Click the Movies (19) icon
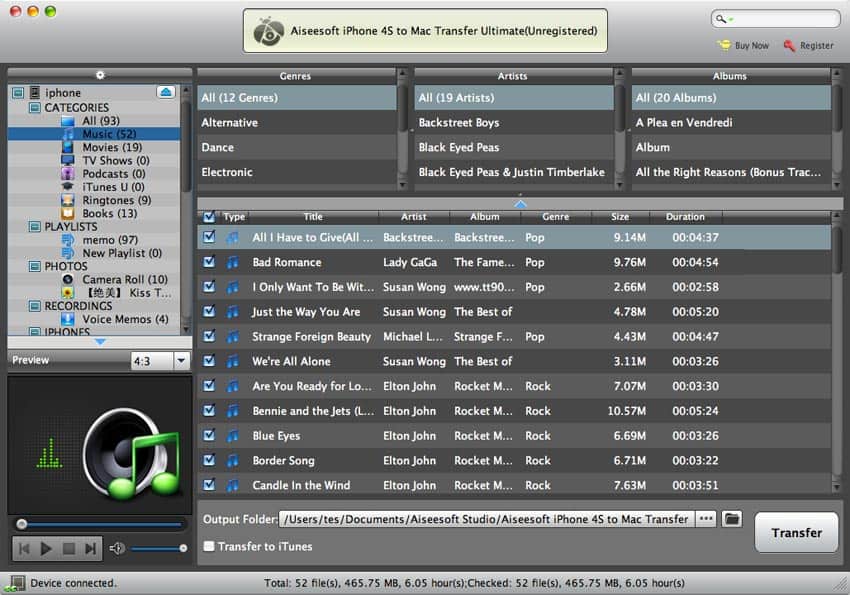850x595 pixels. click(x=68, y=147)
